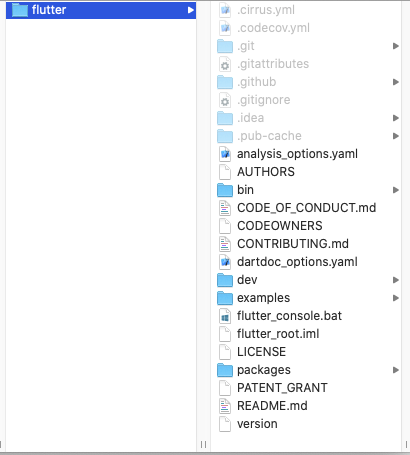Select the '.pub-cache' folder name

[x=269, y=136]
